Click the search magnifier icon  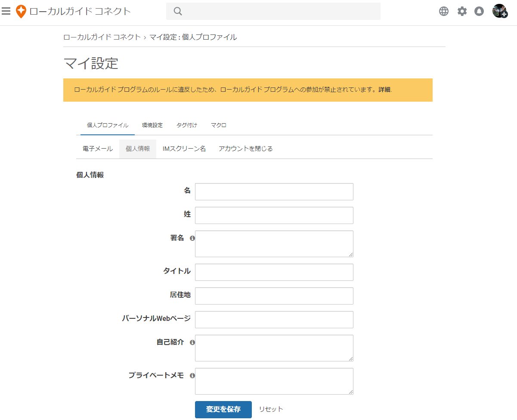click(x=178, y=11)
